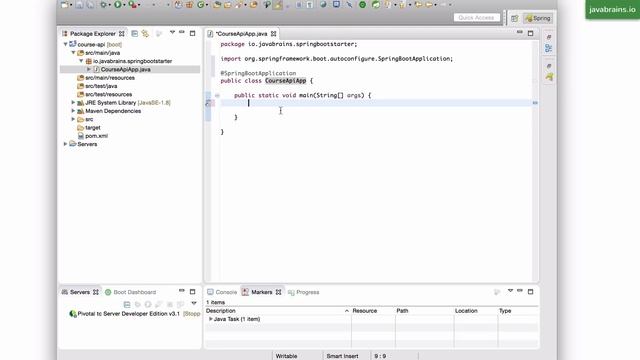
Task: Select the CourseApiApp.java editor tab
Action: point(242,34)
